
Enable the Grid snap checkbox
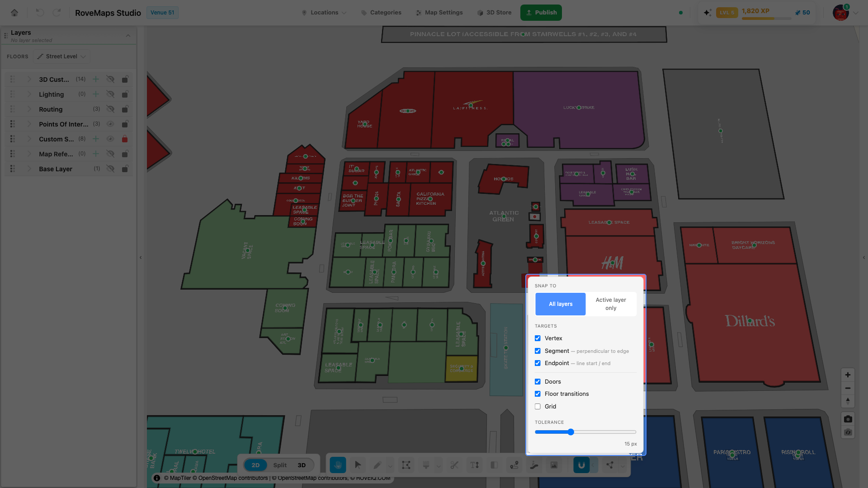538,406
